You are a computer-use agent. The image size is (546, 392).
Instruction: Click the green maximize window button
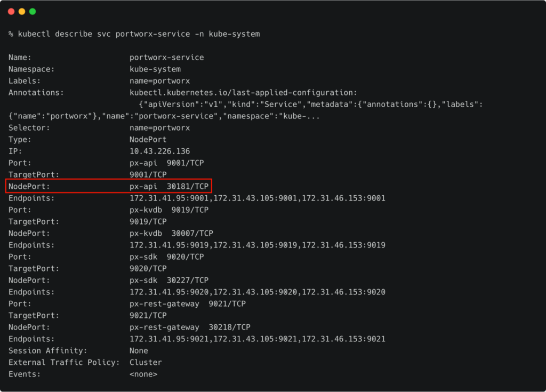(33, 11)
